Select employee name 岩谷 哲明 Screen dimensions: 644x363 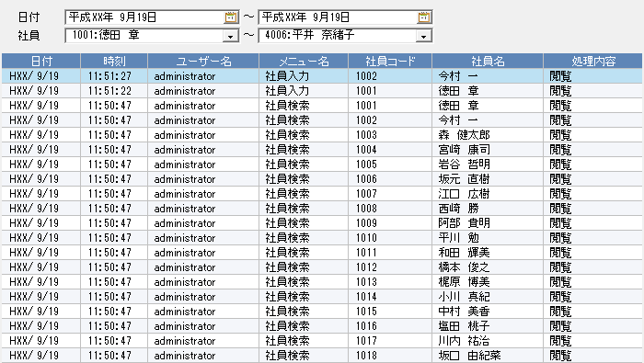coord(488,164)
